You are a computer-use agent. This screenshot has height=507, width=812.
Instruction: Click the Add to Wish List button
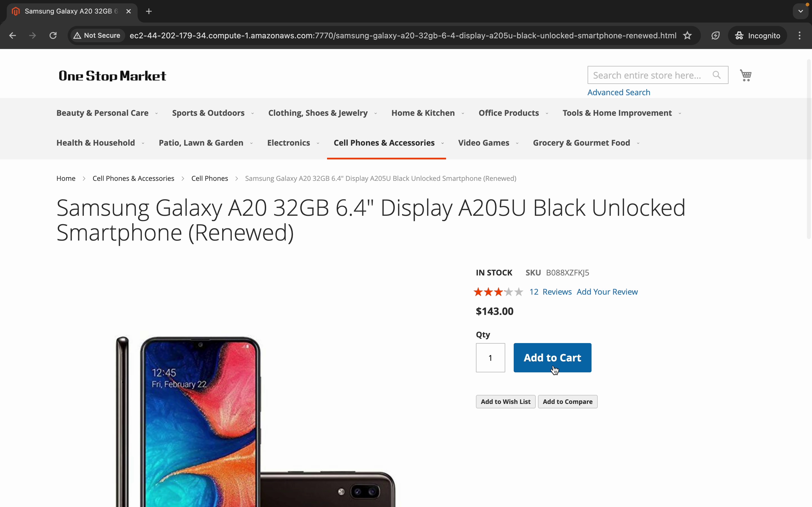point(505,401)
